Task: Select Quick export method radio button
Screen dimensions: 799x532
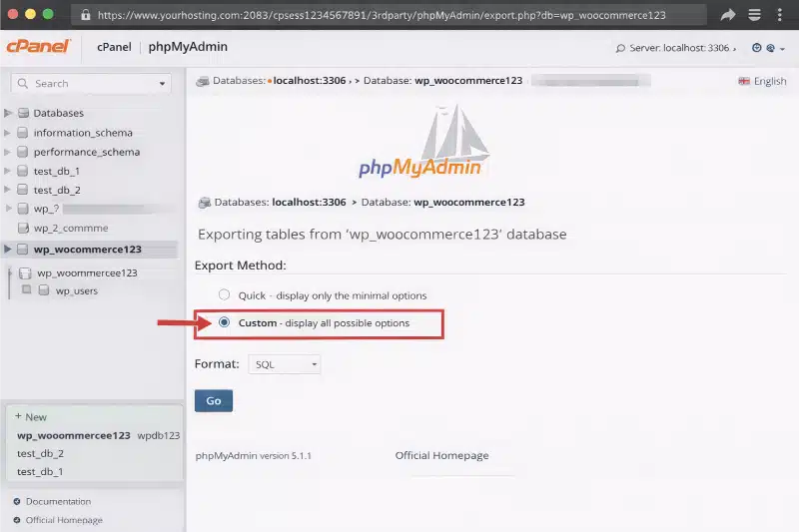Action: (x=224, y=294)
